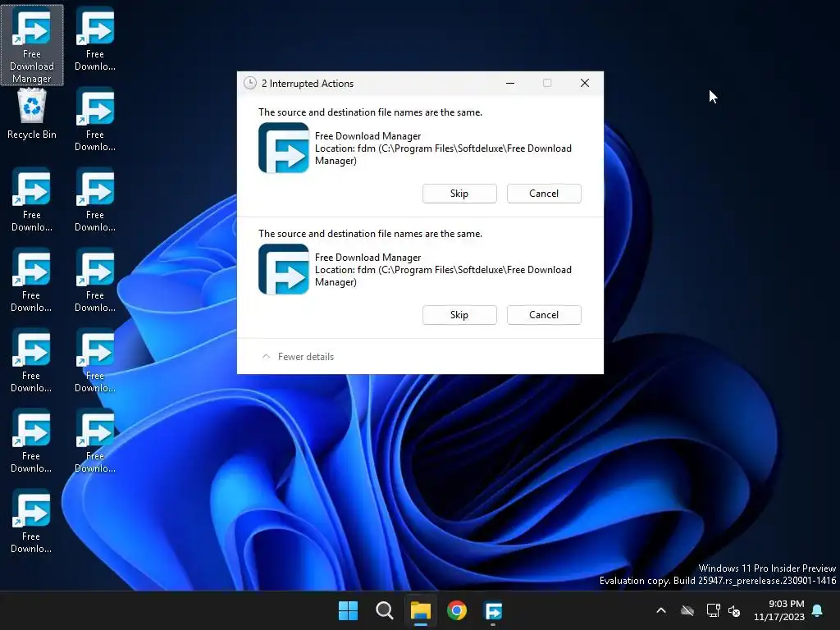Click Skip in the second interrupted action
840x630 pixels.
coord(459,315)
